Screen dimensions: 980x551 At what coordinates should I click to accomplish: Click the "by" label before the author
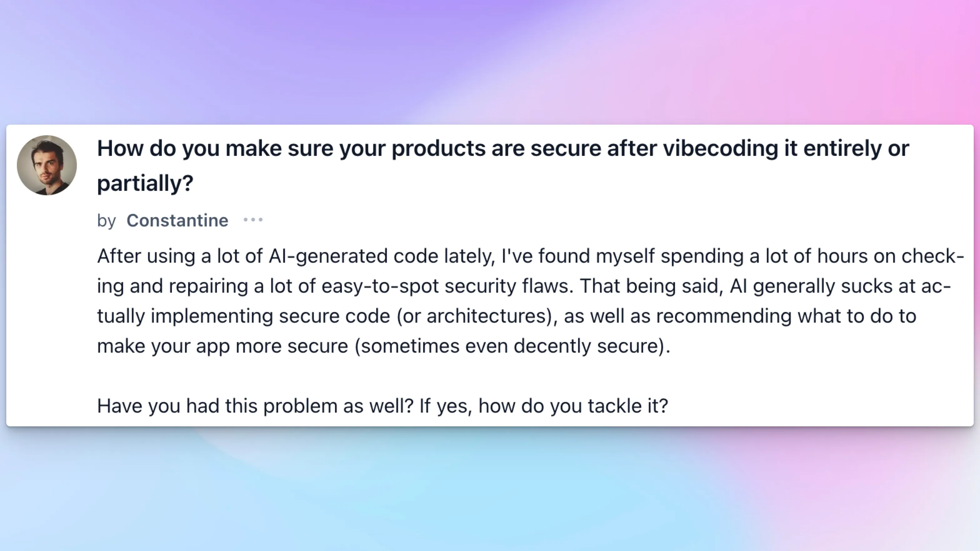tap(106, 221)
